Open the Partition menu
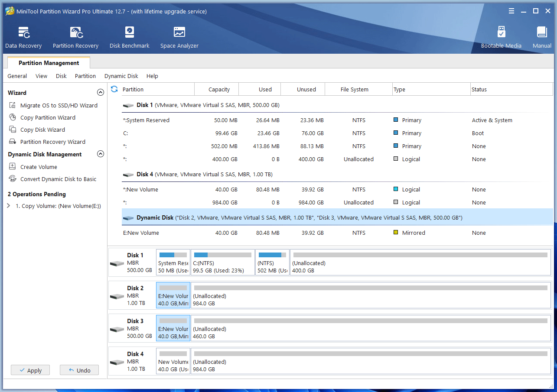 click(85, 76)
